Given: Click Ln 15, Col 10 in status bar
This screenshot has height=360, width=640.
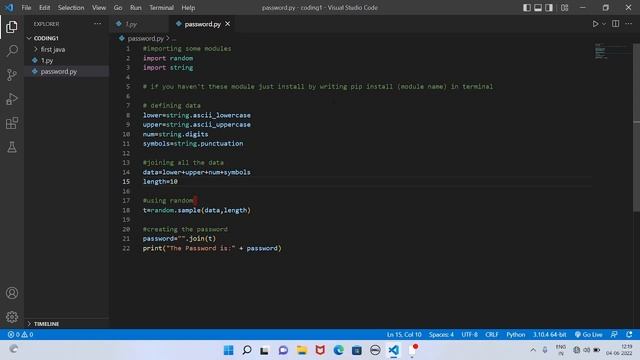Looking at the screenshot, I should (404, 335).
